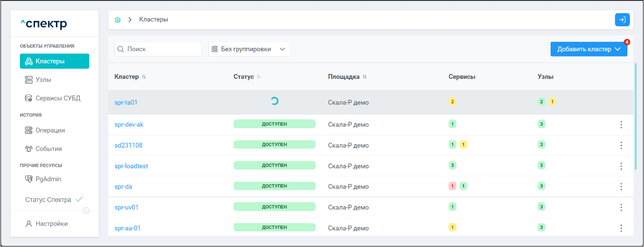Screen dimensions: 644x247
Task: Open kebab menu for sd231108 row
Action: pyautogui.click(x=621, y=145)
